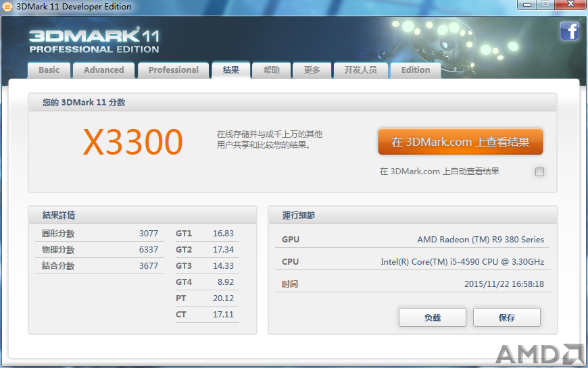The width and height of the screenshot is (588, 368).
Task: Click the timestamp 2015/11/22 16:58:18
Action: pos(504,284)
